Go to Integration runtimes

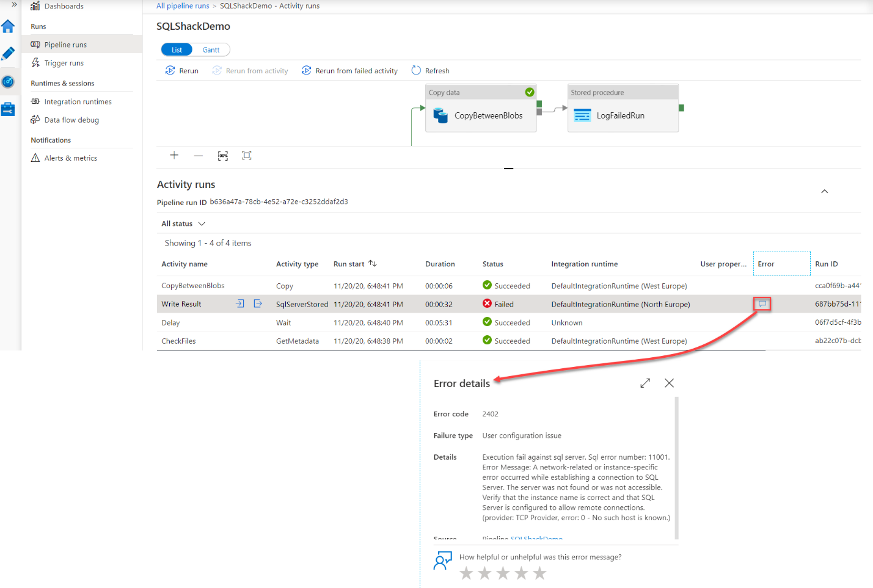pyautogui.click(x=78, y=102)
